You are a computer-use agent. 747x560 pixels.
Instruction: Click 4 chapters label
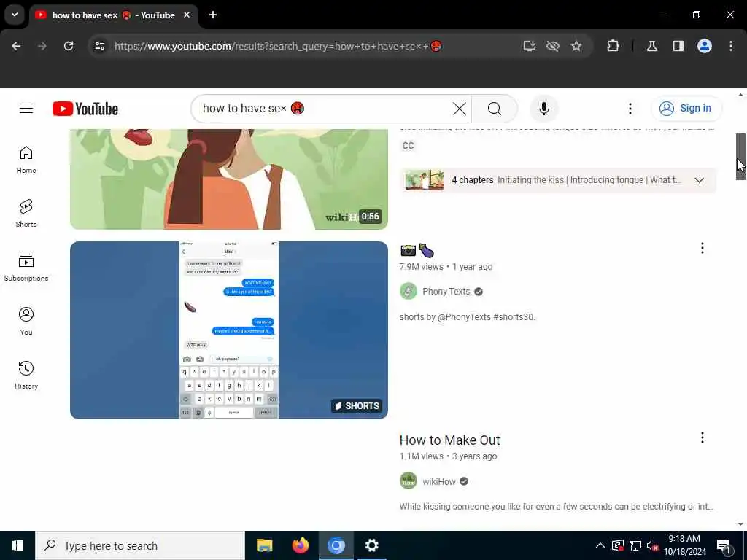click(473, 180)
